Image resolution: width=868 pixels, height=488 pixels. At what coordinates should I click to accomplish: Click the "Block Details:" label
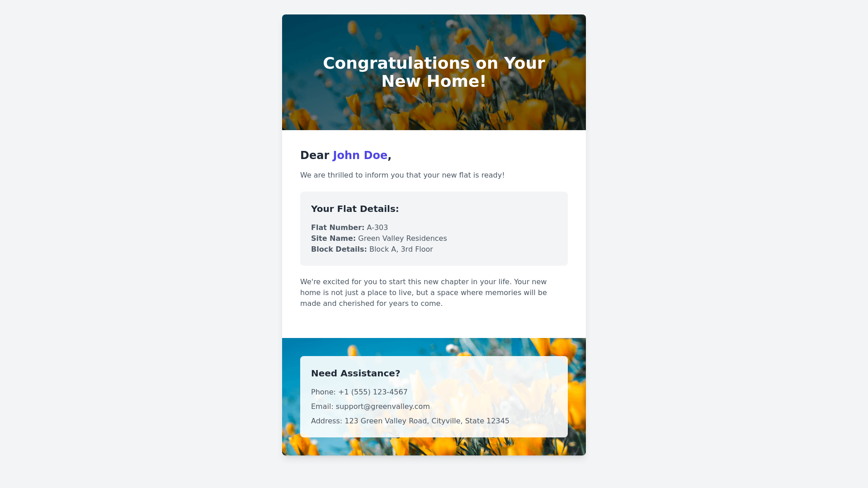[x=339, y=249]
